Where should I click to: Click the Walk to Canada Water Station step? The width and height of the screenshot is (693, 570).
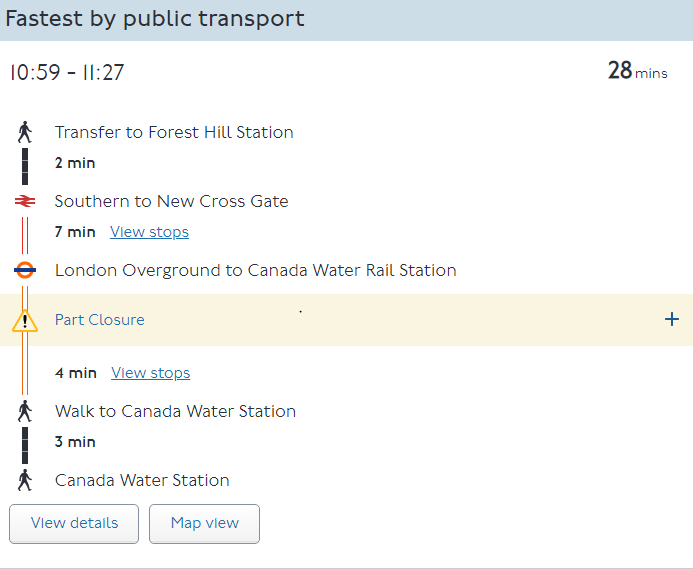pyautogui.click(x=175, y=411)
